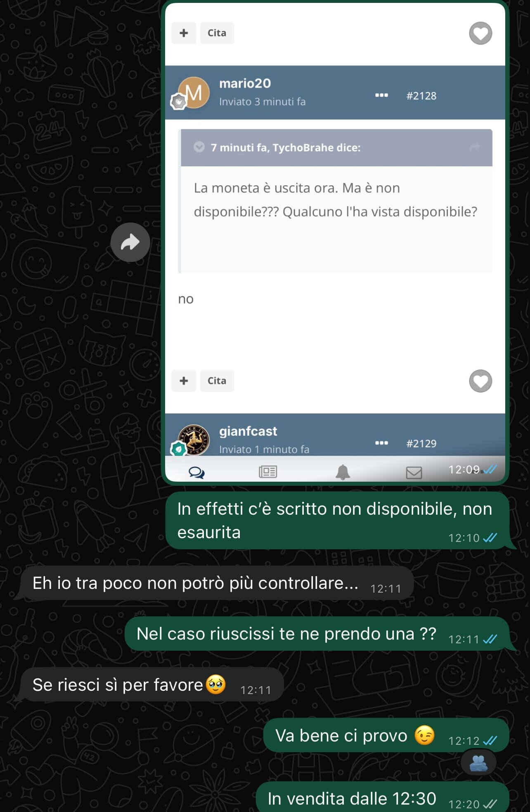This screenshot has width=530, height=812.
Task: Jump to the quoted post via the arrow
Action: (475, 147)
